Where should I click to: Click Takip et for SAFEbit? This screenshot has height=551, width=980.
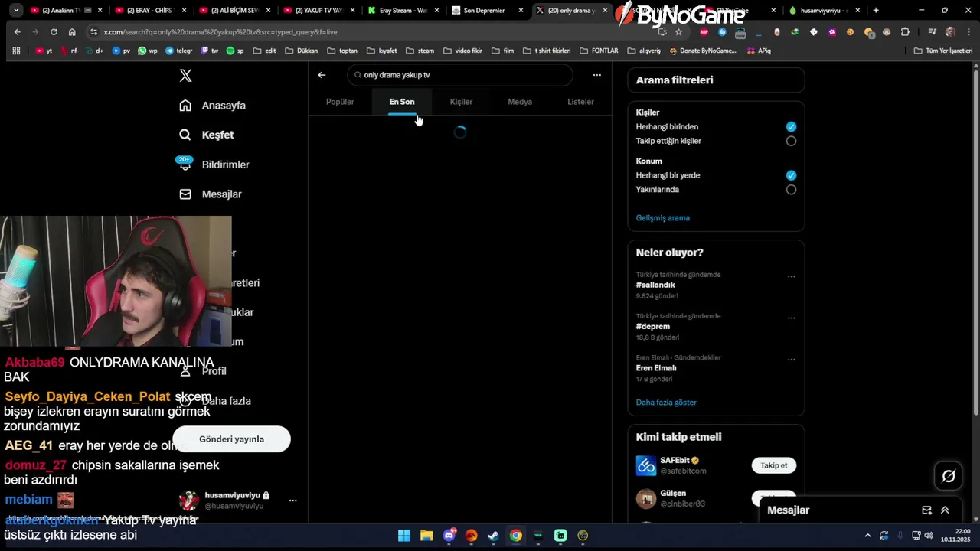pos(774,465)
